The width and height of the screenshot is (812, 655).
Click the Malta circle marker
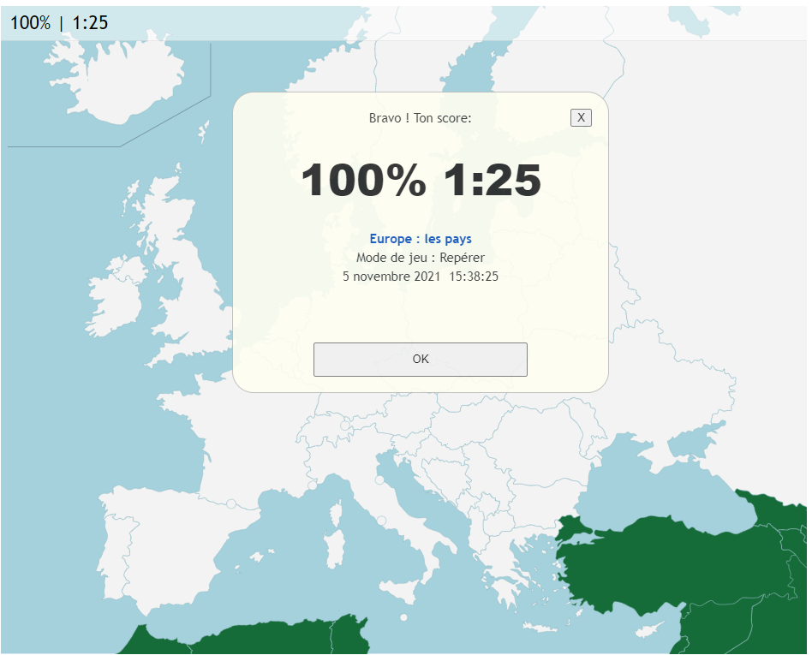403,617
